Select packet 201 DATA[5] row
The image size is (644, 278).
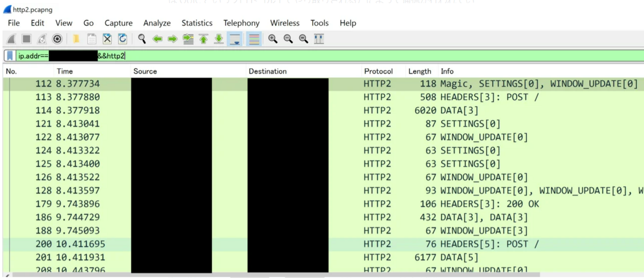coord(323,258)
